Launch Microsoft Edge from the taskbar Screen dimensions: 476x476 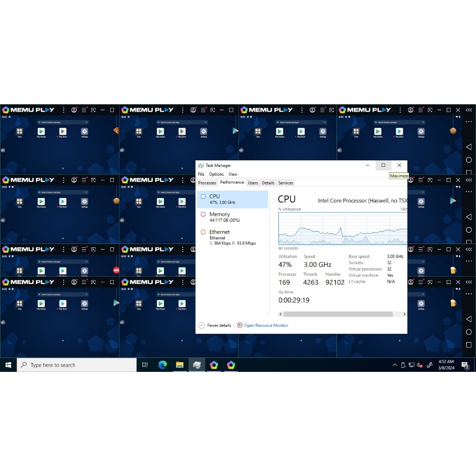click(x=163, y=365)
